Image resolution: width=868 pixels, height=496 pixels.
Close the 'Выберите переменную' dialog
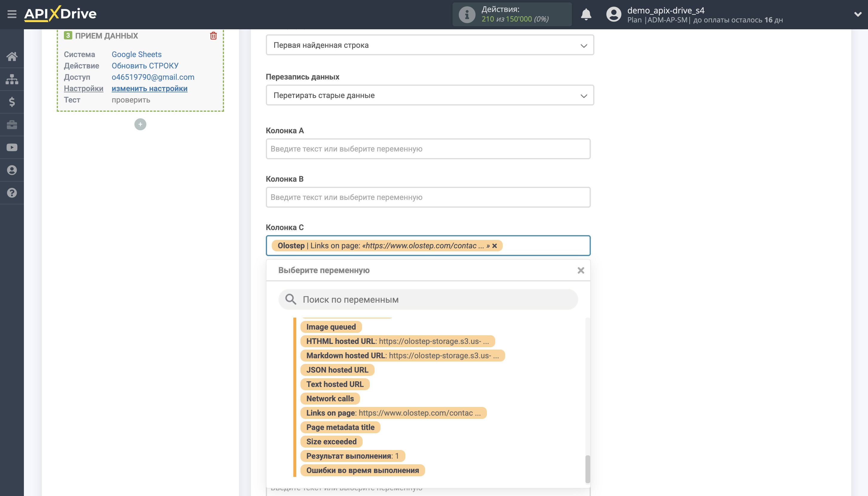click(581, 270)
